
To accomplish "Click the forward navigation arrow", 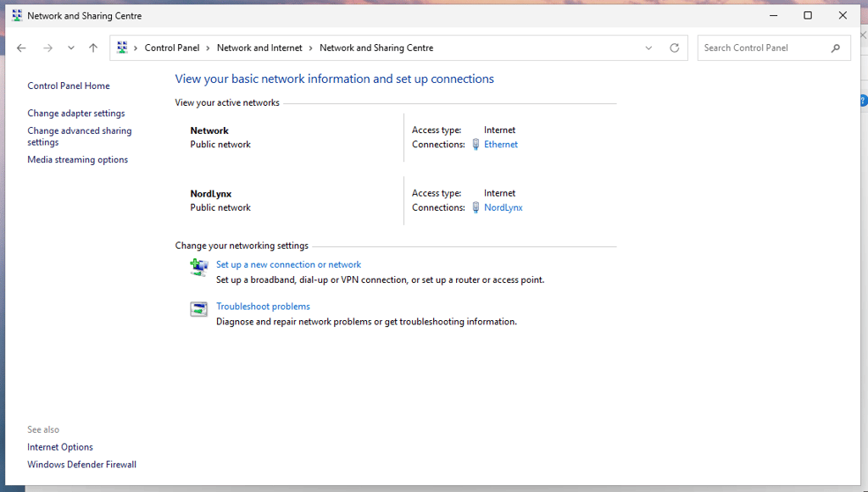I will coord(48,48).
